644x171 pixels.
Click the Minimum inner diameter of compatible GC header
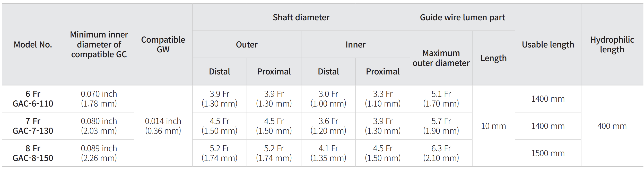[99, 44]
